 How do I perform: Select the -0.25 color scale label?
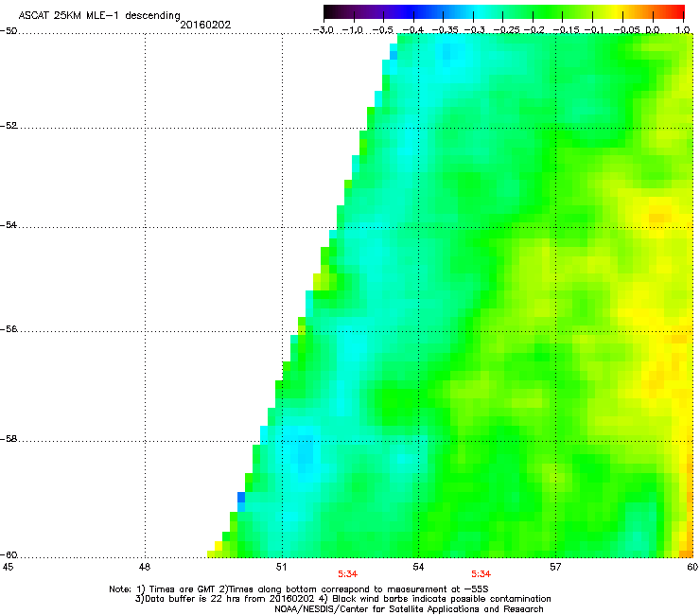[506, 30]
